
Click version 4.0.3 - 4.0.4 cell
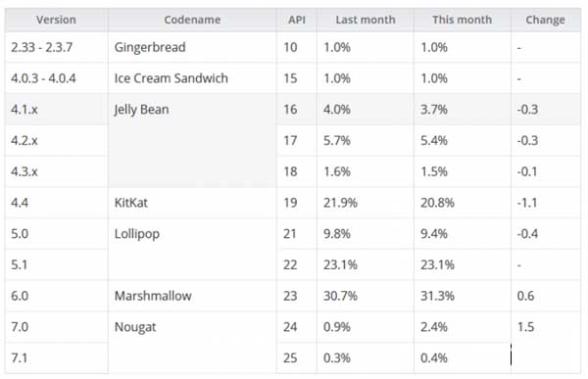point(56,78)
